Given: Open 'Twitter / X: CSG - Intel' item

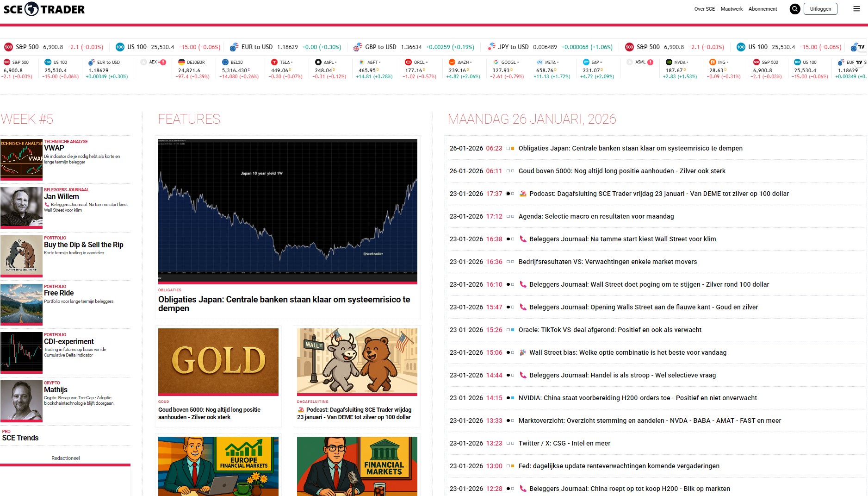Looking at the screenshot, I should 564,443.
